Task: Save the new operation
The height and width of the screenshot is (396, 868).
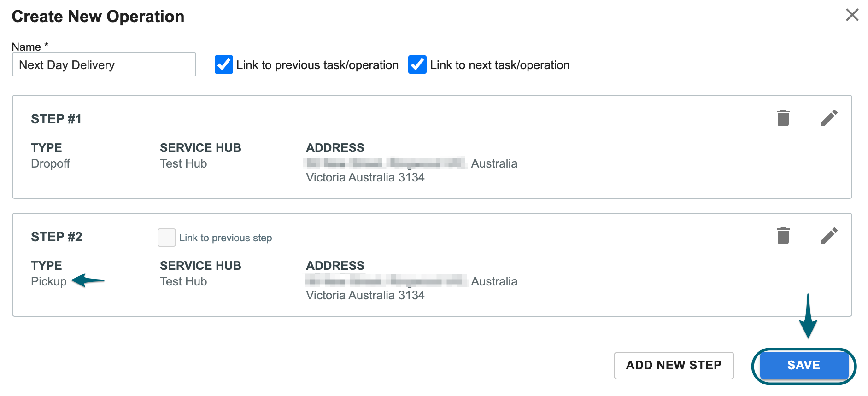Action: [x=804, y=366]
